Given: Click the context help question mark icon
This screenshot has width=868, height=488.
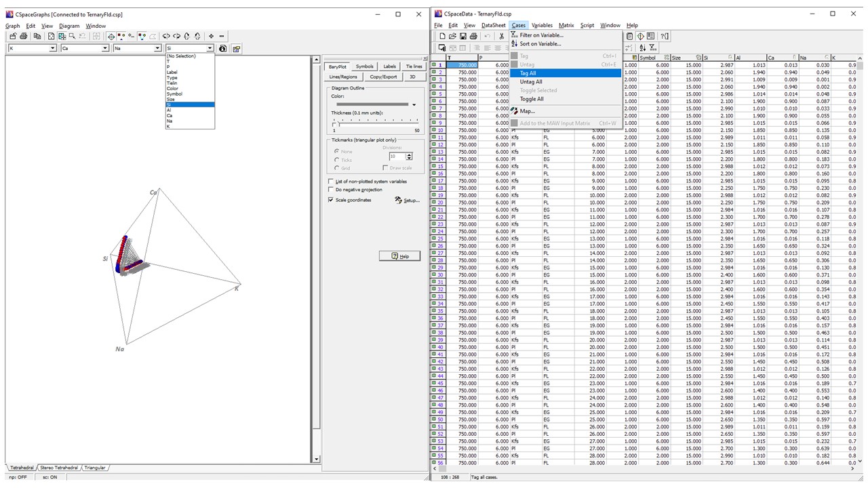Looking at the screenshot, I should 665,37.
